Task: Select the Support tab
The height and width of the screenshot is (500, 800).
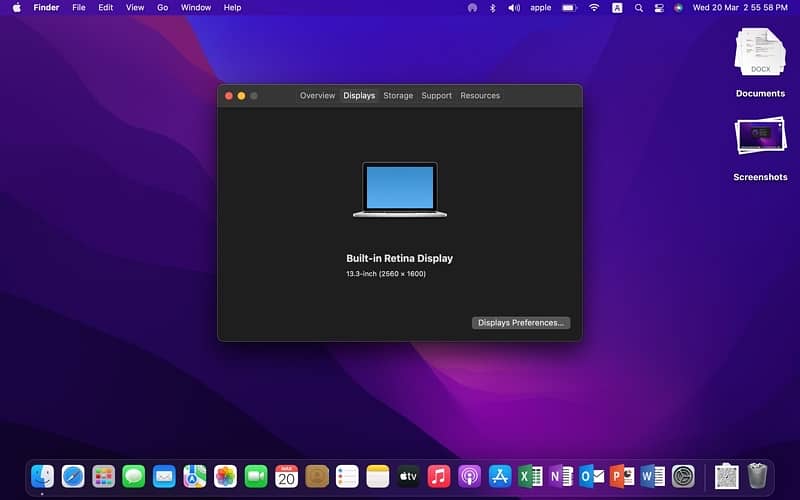Action: (436, 96)
